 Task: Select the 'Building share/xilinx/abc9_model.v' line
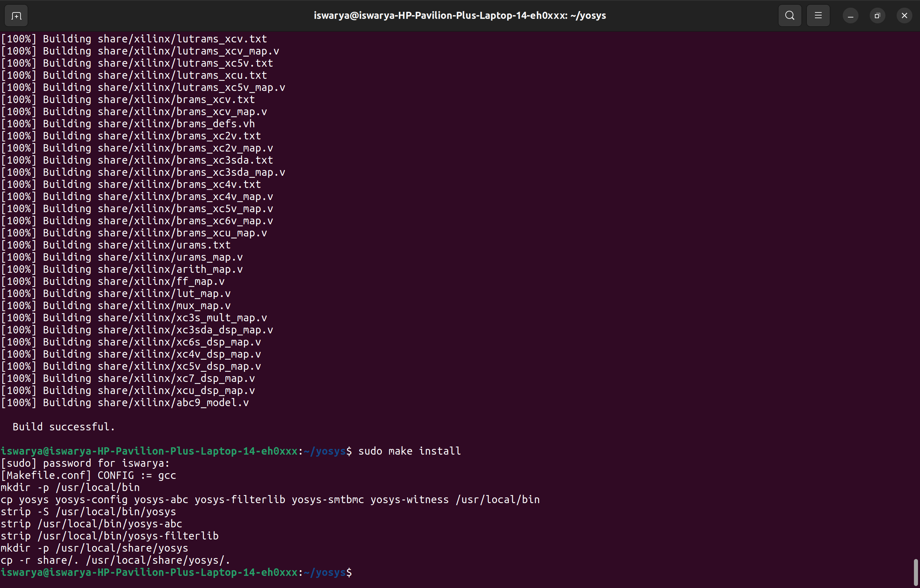coord(126,402)
